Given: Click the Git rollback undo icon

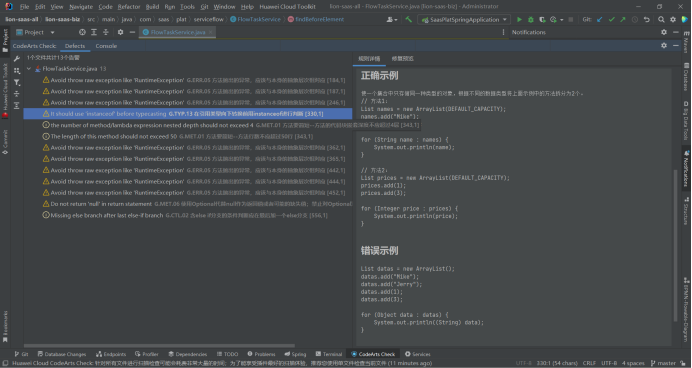Looking at the screenshot, I should (647, 19).
